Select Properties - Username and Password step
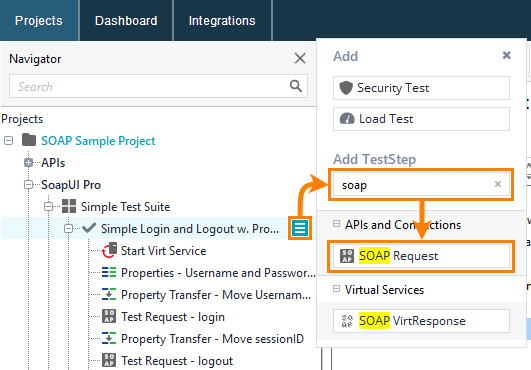 (218, 273)
